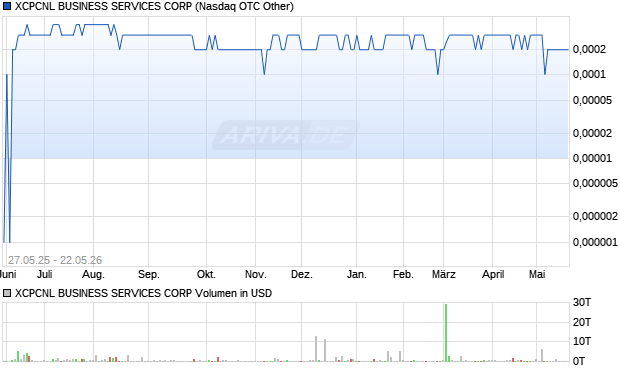
Task: Click the blue legend square beside XCPCNL title
Action: pyautogui.click(x=7, y=6)
